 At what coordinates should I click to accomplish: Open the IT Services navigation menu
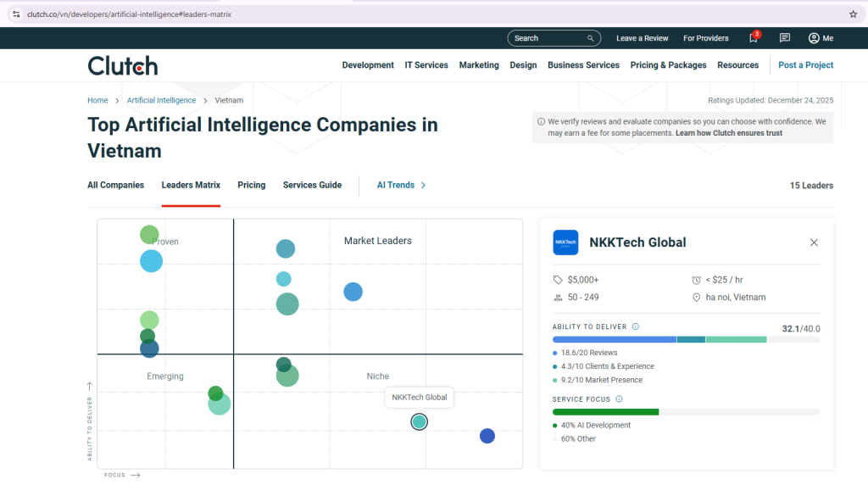[x=426, y=65]
